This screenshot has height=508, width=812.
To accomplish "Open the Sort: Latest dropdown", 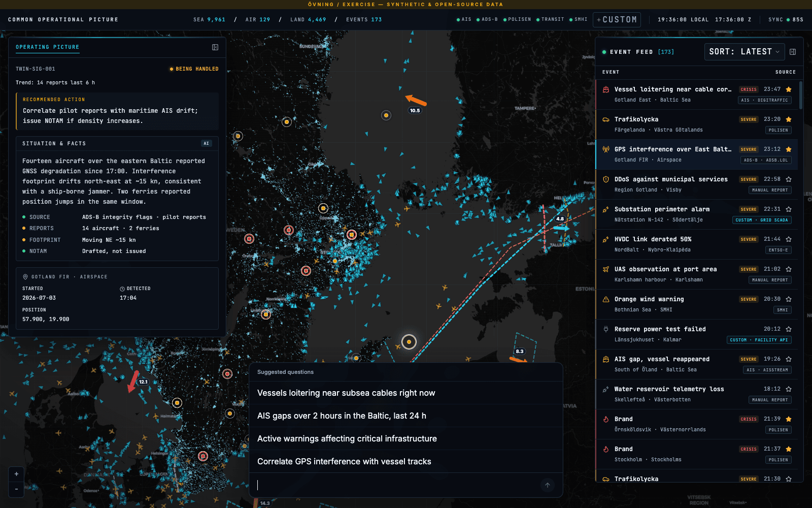I will tap(744, 52).
